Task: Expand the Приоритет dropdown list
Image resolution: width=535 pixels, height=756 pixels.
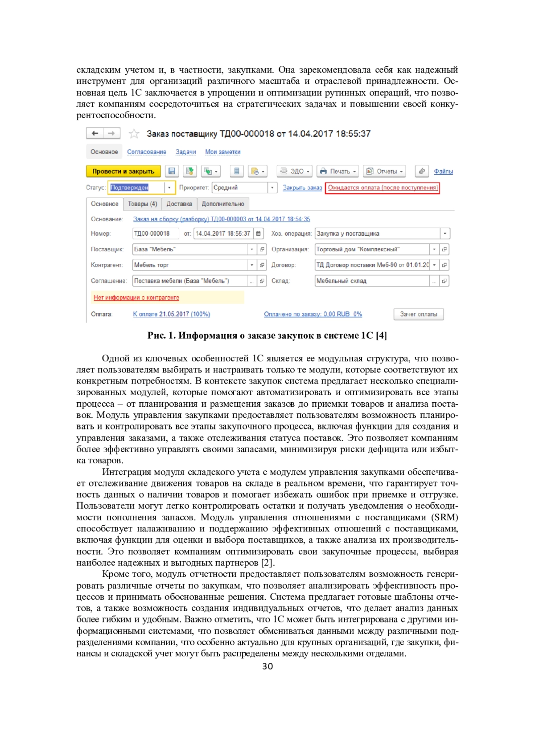Action: 272,188
